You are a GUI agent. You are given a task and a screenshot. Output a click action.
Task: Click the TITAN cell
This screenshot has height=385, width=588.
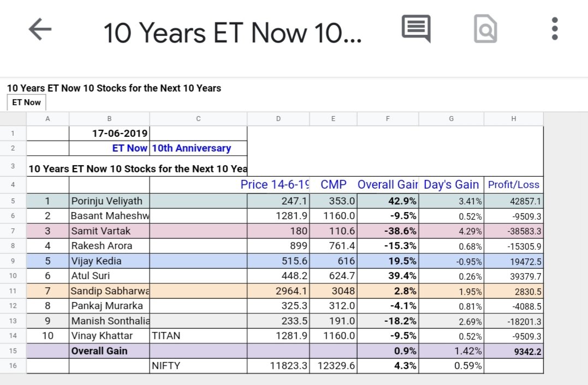198,336
